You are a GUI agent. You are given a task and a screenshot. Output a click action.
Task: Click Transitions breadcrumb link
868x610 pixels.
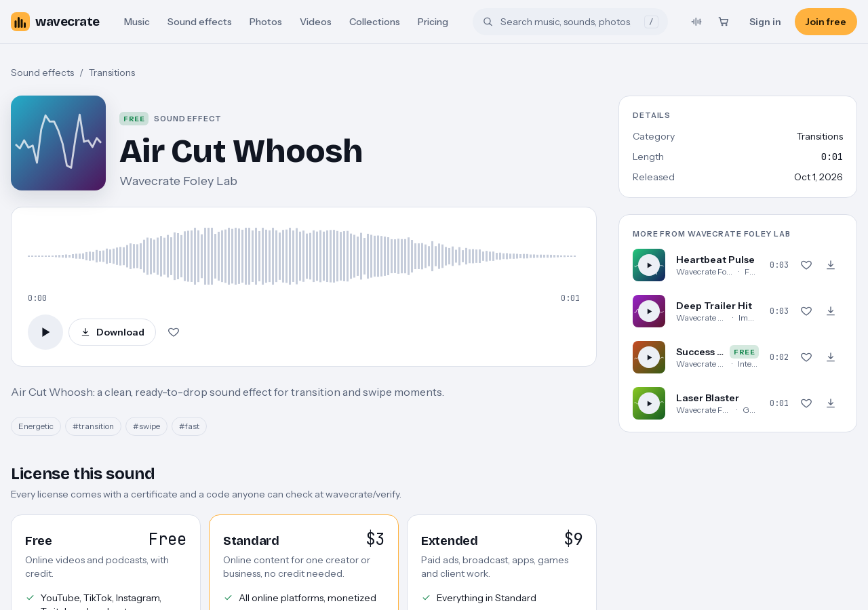pos(112,73)
